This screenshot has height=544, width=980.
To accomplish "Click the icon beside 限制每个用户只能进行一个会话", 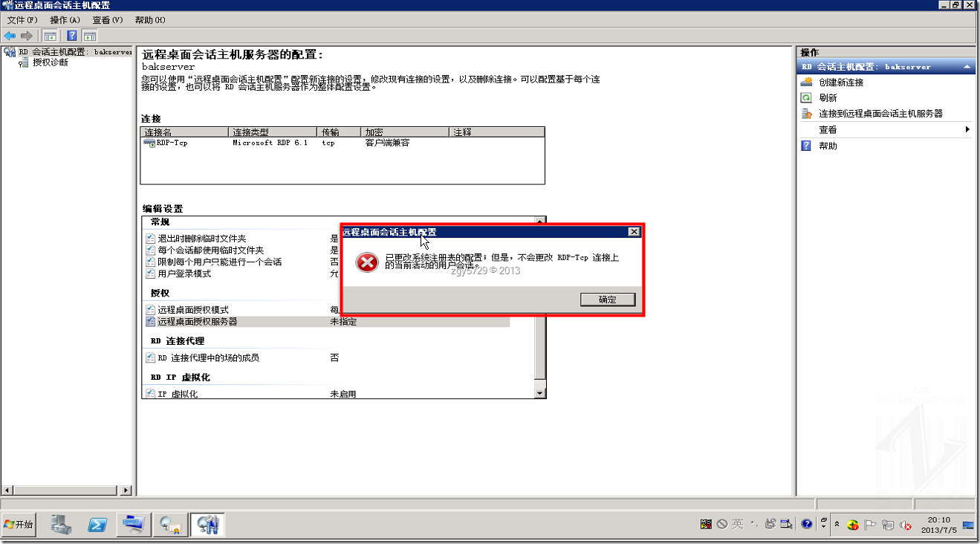I will (151, 262).
